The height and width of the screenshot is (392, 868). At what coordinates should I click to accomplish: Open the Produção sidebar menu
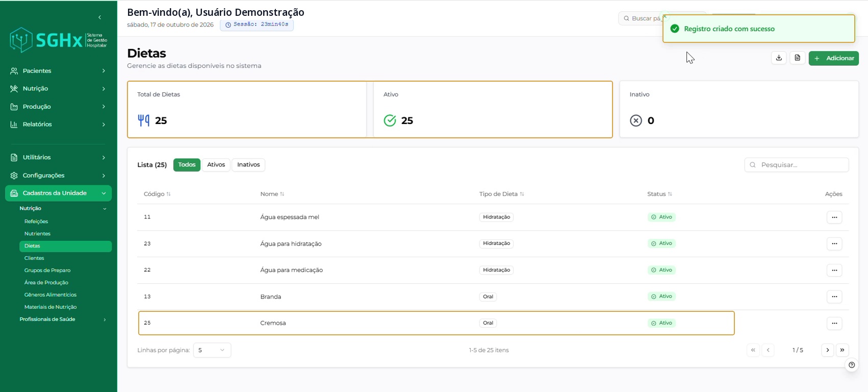pyautogui.click(x=58, y=107)
